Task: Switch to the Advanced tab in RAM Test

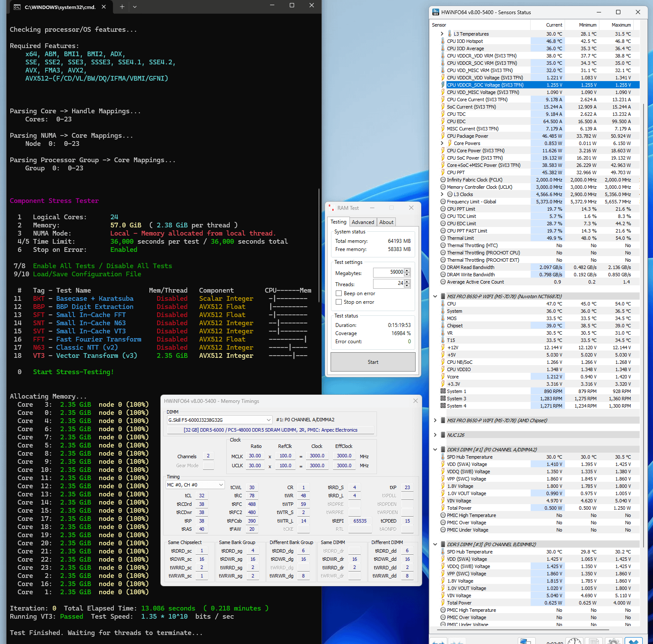Action: [363, 222]
